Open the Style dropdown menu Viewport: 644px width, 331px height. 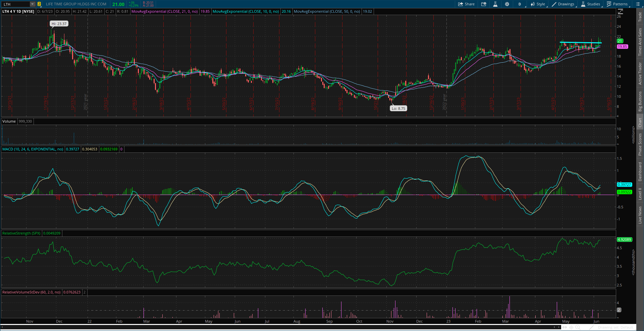click(x=538, y=4)
